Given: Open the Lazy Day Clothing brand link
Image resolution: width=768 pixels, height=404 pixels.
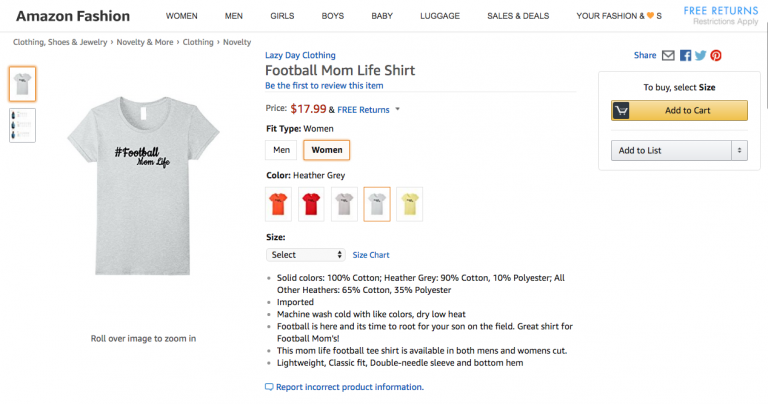Looking at the screenshot, I should 300,55.
